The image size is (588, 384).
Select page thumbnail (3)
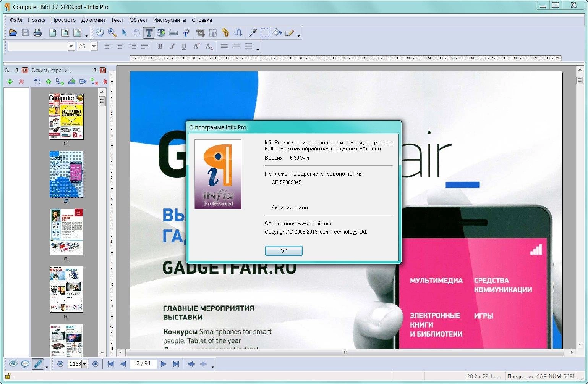click(x=66, y=232)
